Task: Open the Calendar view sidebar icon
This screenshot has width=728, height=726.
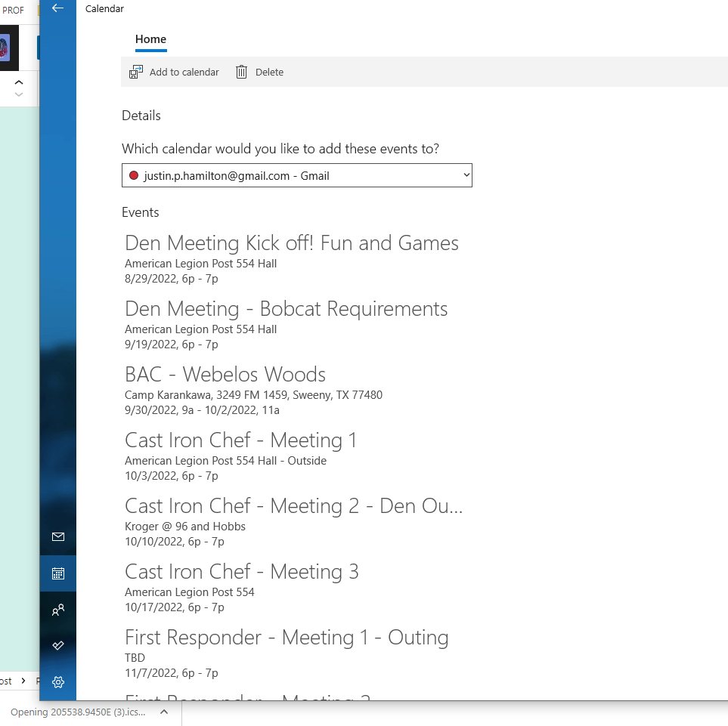Action: [x=58, y=573]
